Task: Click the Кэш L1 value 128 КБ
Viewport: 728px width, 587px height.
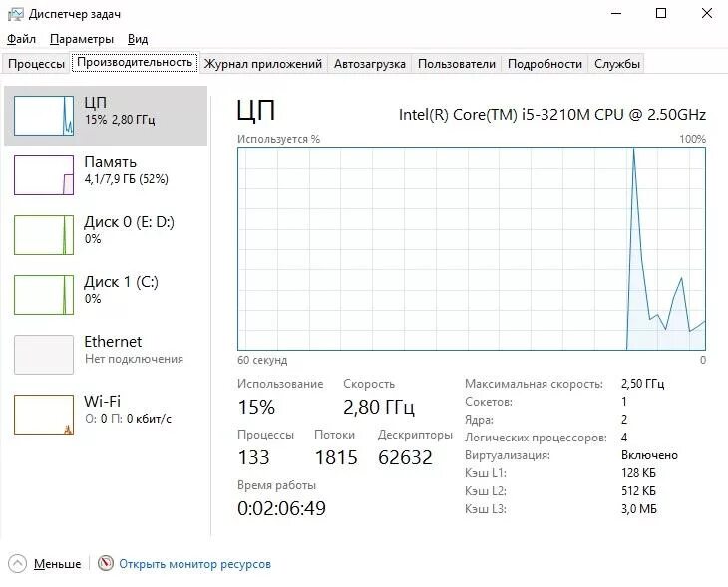Action: coord(638,473)
